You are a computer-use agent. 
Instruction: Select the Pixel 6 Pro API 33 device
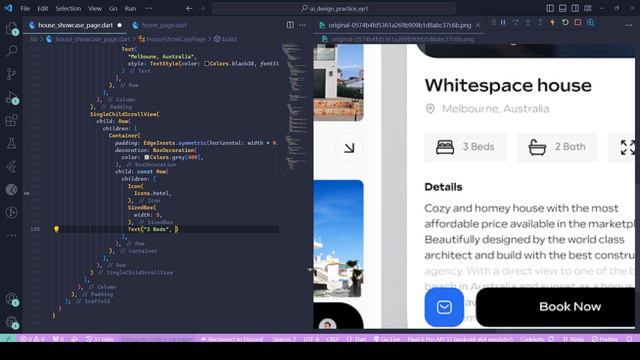pos(460,339)
